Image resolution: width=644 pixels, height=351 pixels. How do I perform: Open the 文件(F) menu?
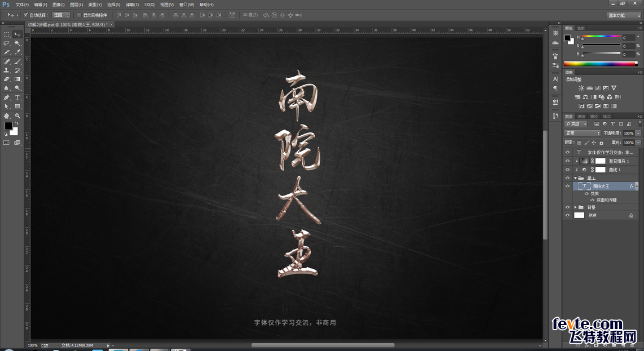coord(22,5)
